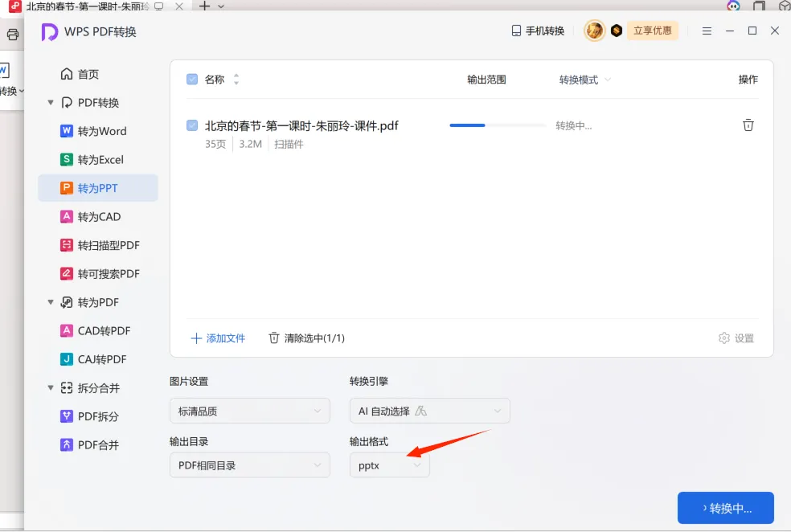Choose 转扫描型PDF in sidebar

coord(100,246)
